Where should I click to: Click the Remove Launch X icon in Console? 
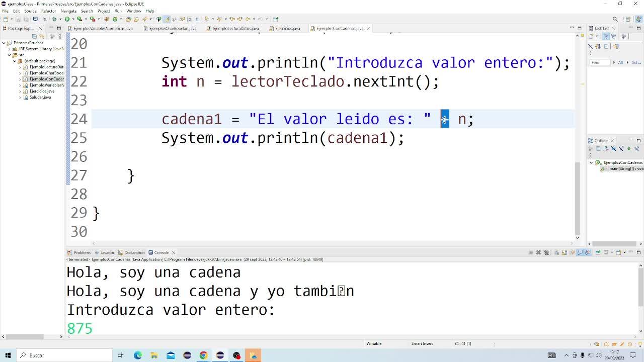tap(538, 252)
